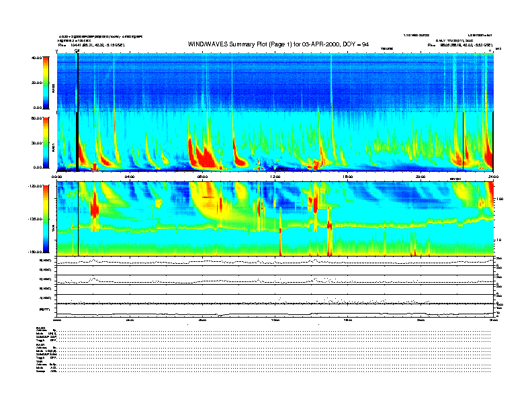Click the thick black calibration line in RAD1 spectrogram
The image size is (532, 411).
click(x=77, y=142)
